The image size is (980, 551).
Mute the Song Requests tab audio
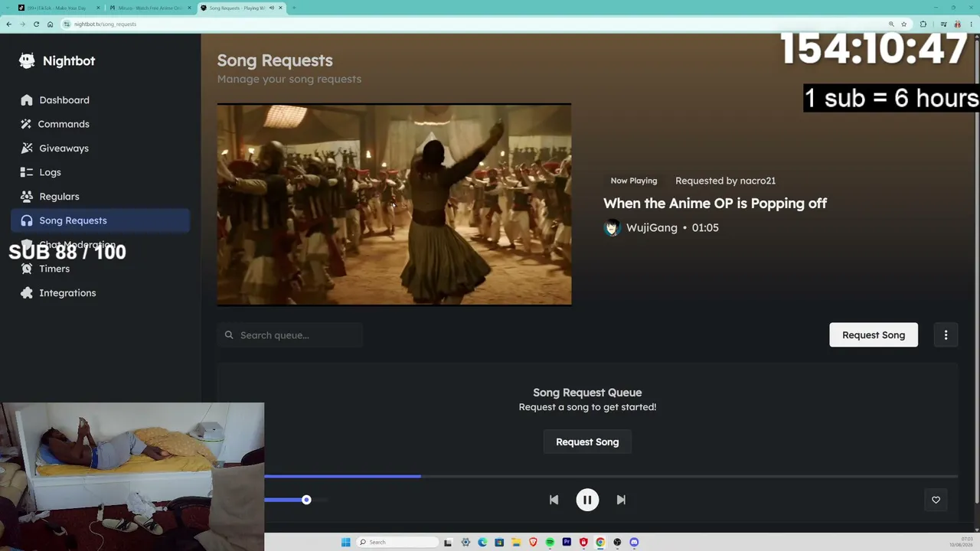pyautogui.click(x=271, y=8)
